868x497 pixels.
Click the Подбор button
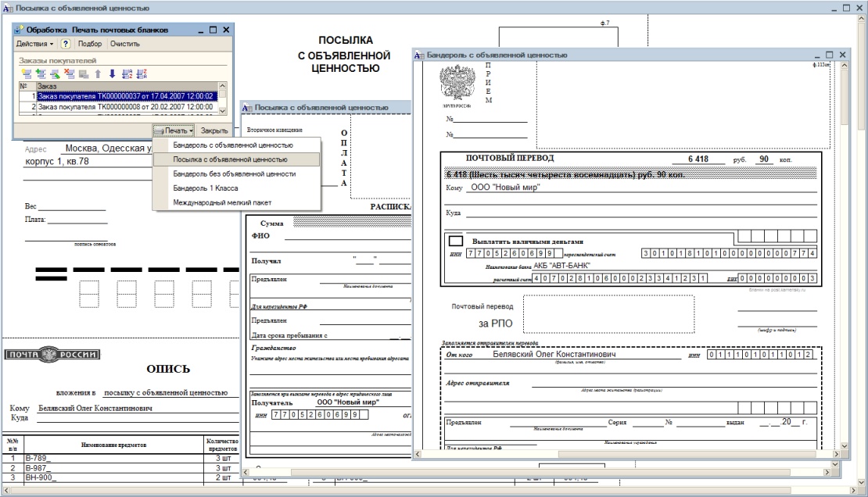click(x=90, y=44)
